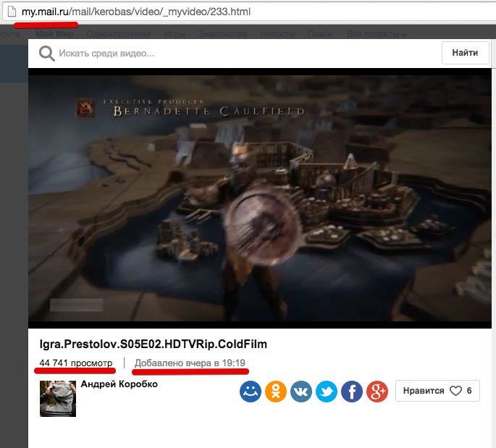Click video title Igra.Prestolov.S05E02.HDTVRip.ColdFilm
Screen dimensions: 496x448
[x=154, y=344]
